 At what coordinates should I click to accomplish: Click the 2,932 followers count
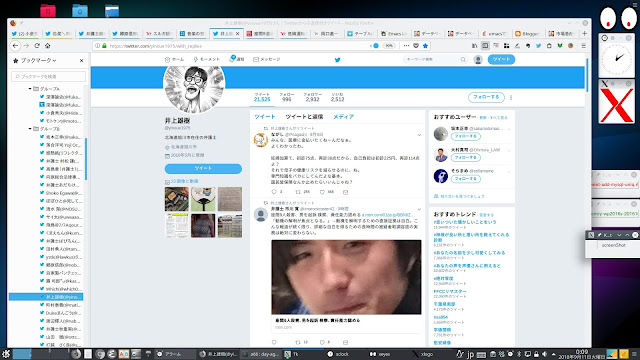coord(312,98)
